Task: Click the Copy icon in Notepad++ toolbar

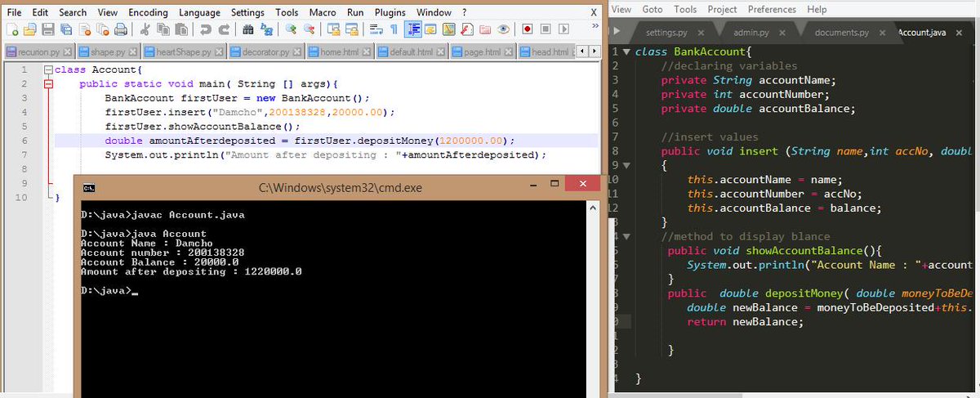Action: point(163,29)
